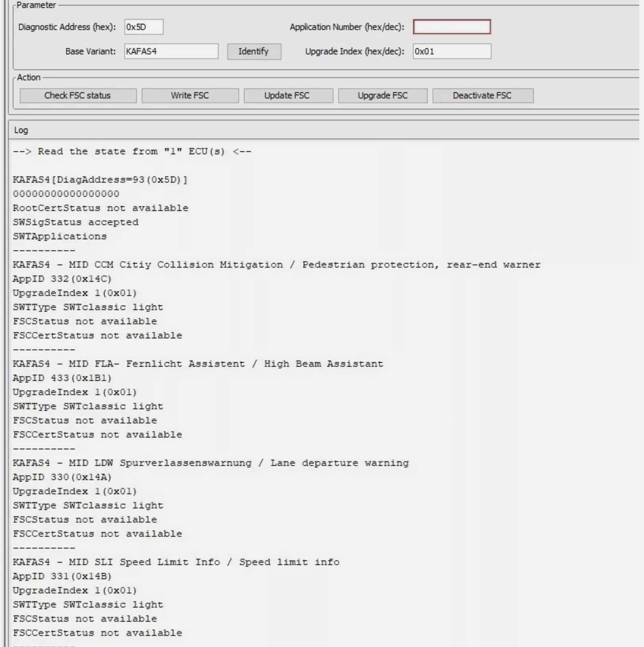Click the AppID 332(0x14C) log line
This screenshot has height=647, width=644.
click(x=62, y=279)
